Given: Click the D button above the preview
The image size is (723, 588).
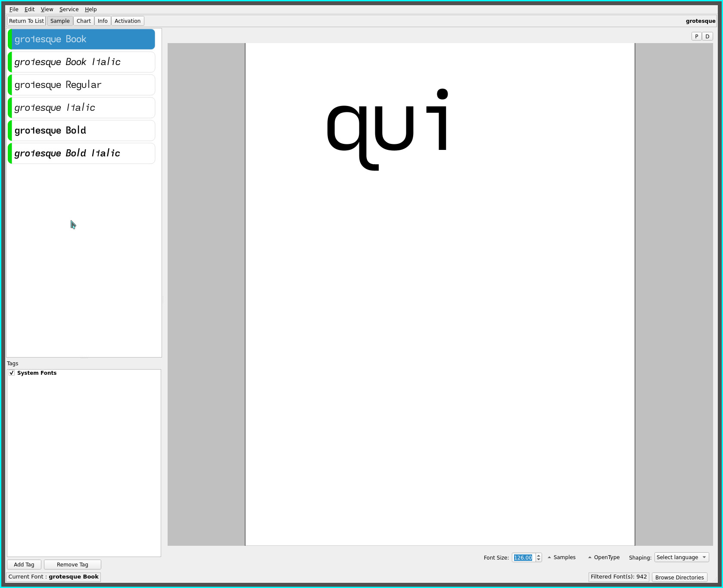Looking at the screenshot, I should click(x=707, y=37).
